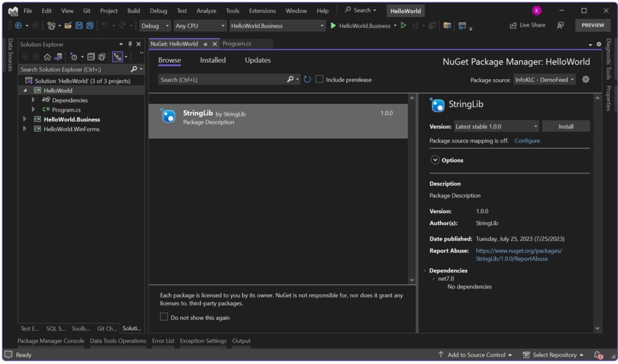Screen dimensions: 618x364
Task: Click the Send Feedback icon near Preview
Action: click(x=560, y=25)
